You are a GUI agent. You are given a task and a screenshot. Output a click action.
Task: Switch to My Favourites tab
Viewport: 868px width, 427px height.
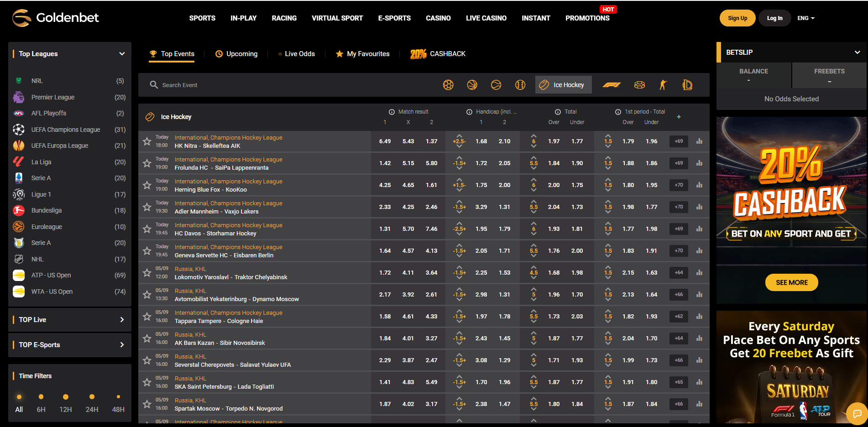(362, 54)
